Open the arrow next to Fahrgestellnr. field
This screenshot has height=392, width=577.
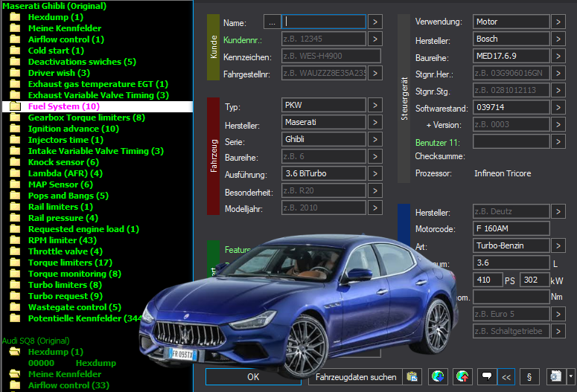pos(374,73)
